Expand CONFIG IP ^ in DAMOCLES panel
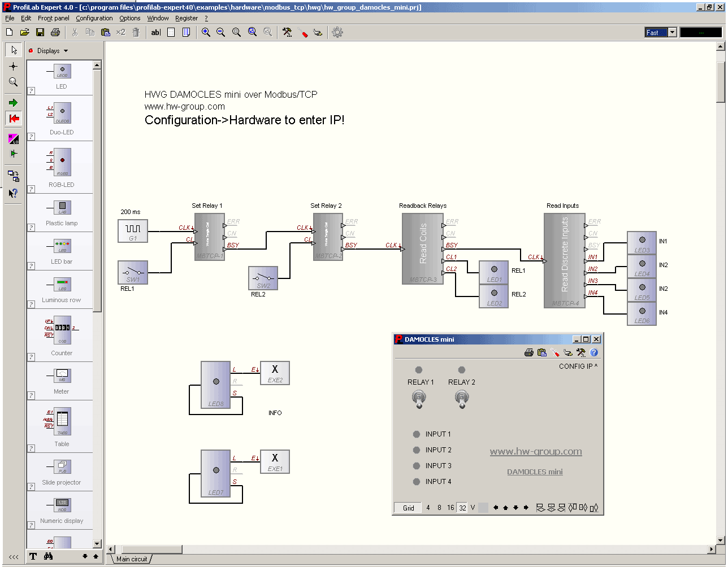This screenshot has height=567, width=728. [578, 367]
